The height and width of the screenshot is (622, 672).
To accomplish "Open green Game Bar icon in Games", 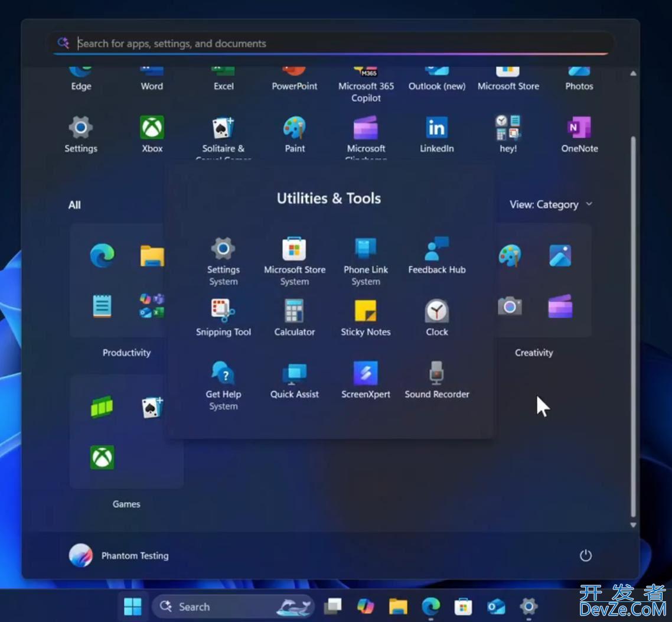I will tap(102, 407).
